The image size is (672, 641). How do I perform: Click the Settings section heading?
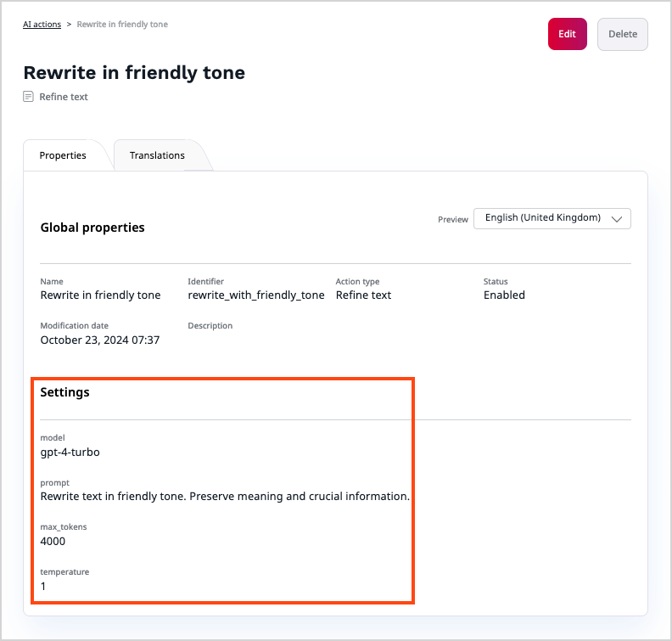pos(65,392)
